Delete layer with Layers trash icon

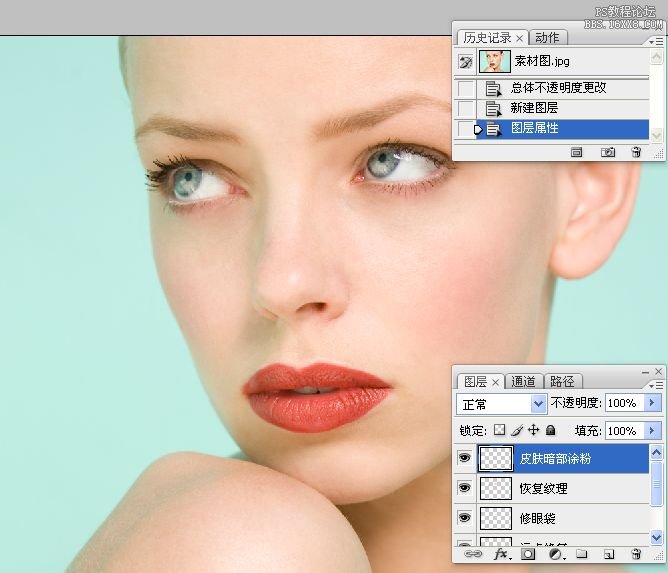(x=636, y=554)
